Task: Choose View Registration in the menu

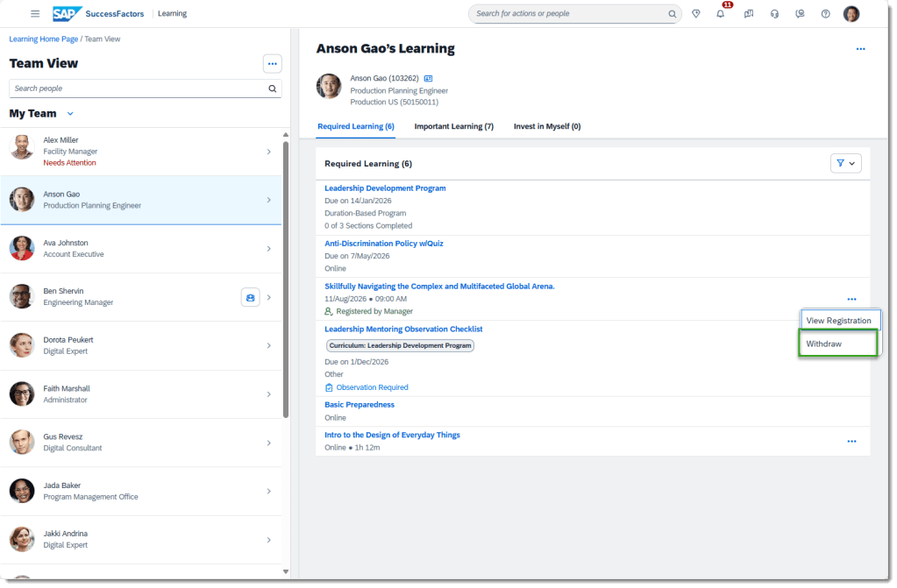Action: click(x=838, y=321)
